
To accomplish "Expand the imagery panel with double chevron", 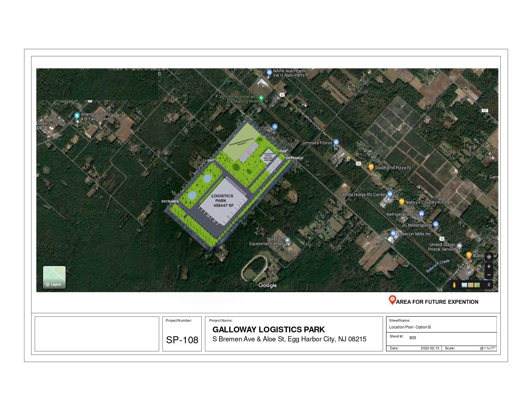I will pyautogui.click(x=489, y=285).
